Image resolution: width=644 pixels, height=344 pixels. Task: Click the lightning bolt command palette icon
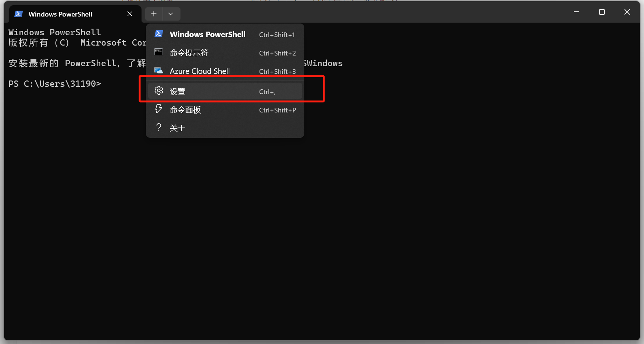(x=158, y=109)
